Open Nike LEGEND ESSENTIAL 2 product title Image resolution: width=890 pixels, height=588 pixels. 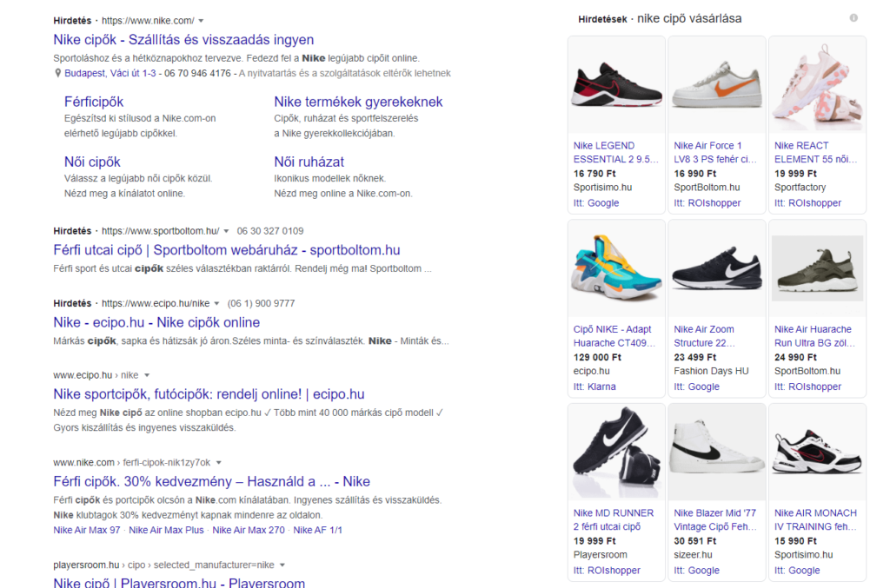pyautogui.click(x=616, y=153)
